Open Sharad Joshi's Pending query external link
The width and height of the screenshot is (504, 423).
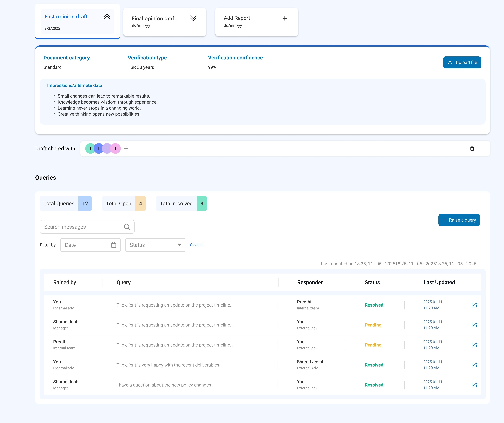coord(474,325)
